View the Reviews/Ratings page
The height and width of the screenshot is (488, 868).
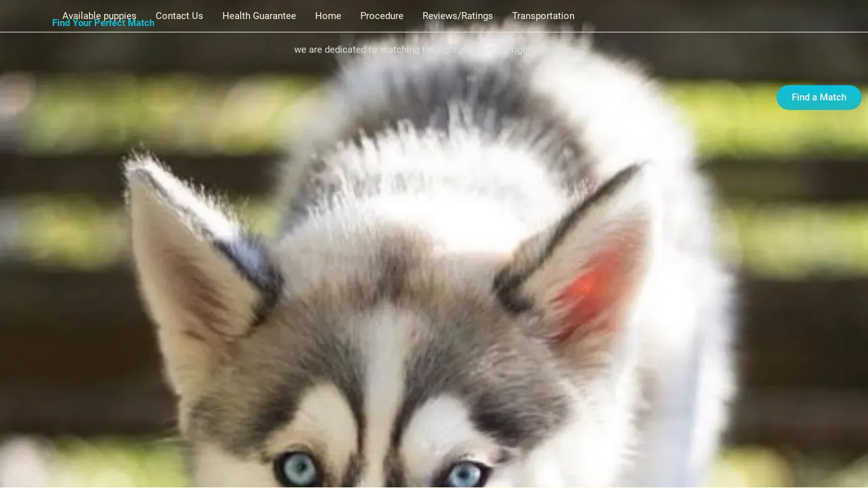coord(458,16)
